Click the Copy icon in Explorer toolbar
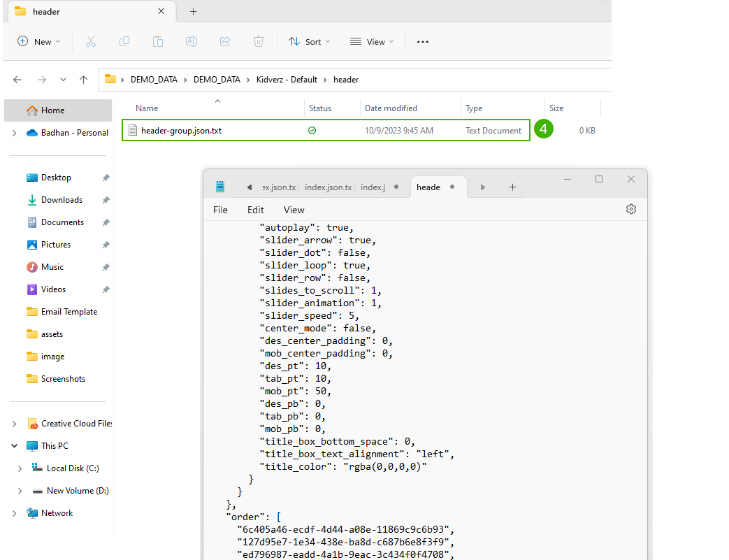This screenshot has width=729, height=560. (x=124, y=42)
